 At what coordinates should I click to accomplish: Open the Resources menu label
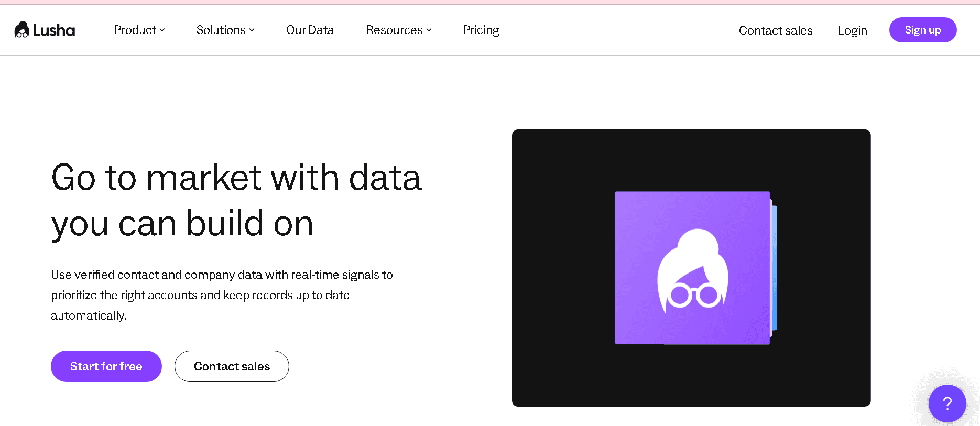pyautogui.click(x=394, y=30)
